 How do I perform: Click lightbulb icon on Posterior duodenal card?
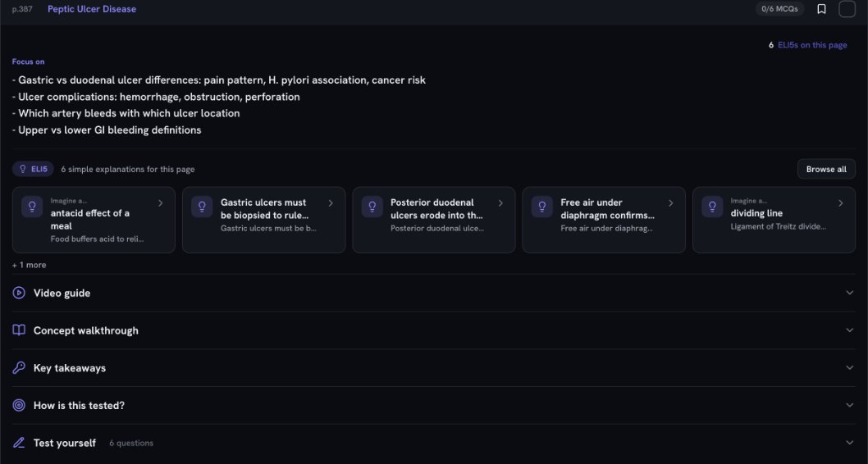tap(372, 207)
